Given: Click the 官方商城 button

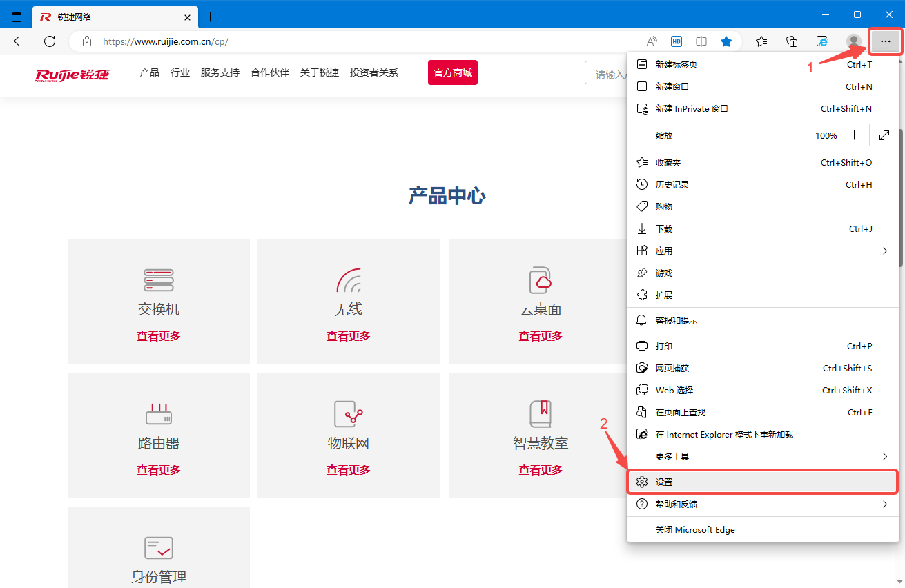Looking at the screenshot, I should tap(452, 72).
